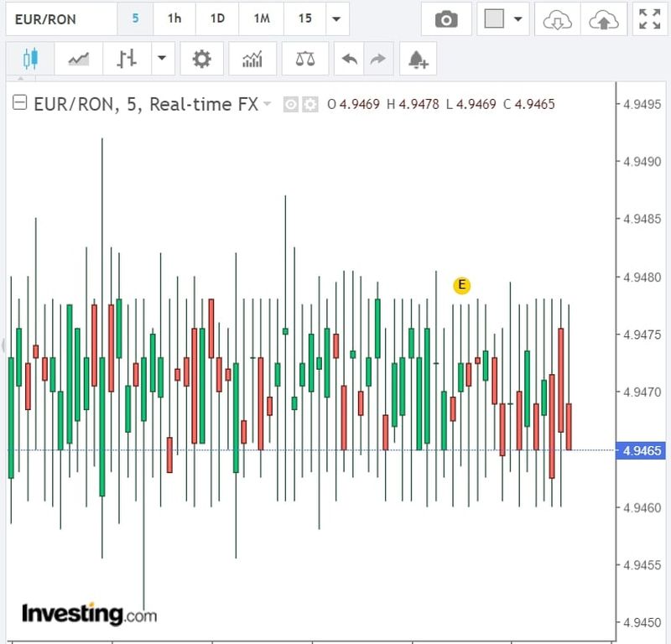This screenshot has height=644, width=671.
Task: Open the chart settings gear
Action: [201, 60]
